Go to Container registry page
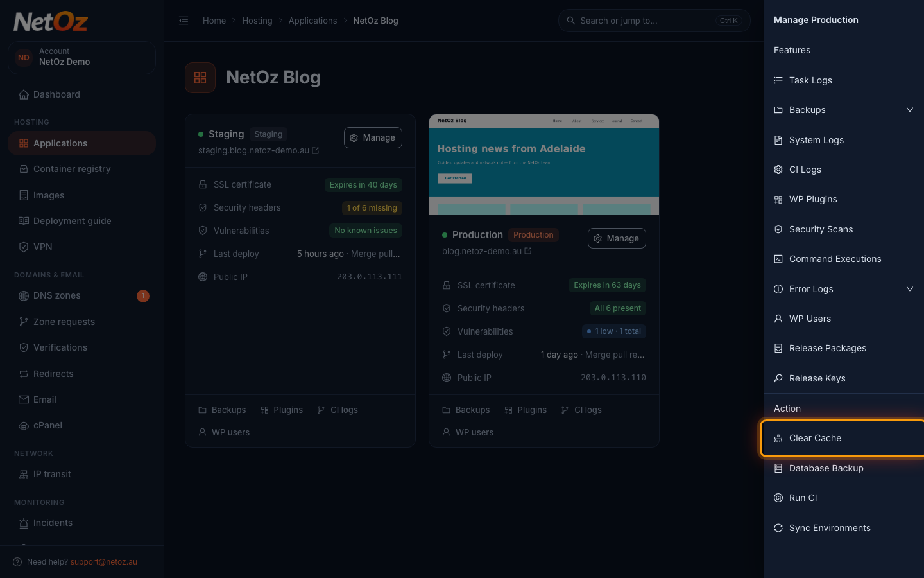924x578 pixels. [x=81, y=169]
